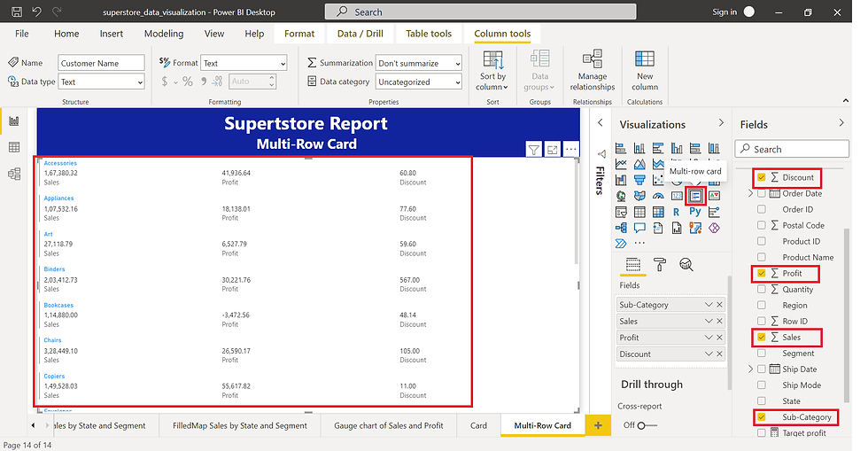Check the Product Name field

point(762,257)
